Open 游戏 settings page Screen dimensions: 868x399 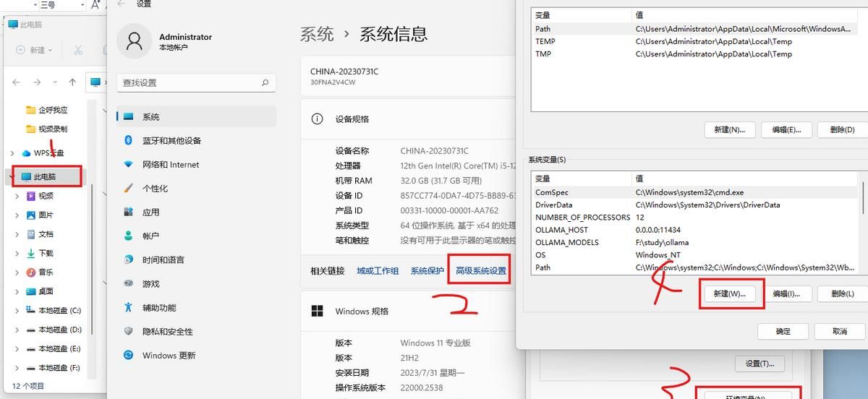150,283
